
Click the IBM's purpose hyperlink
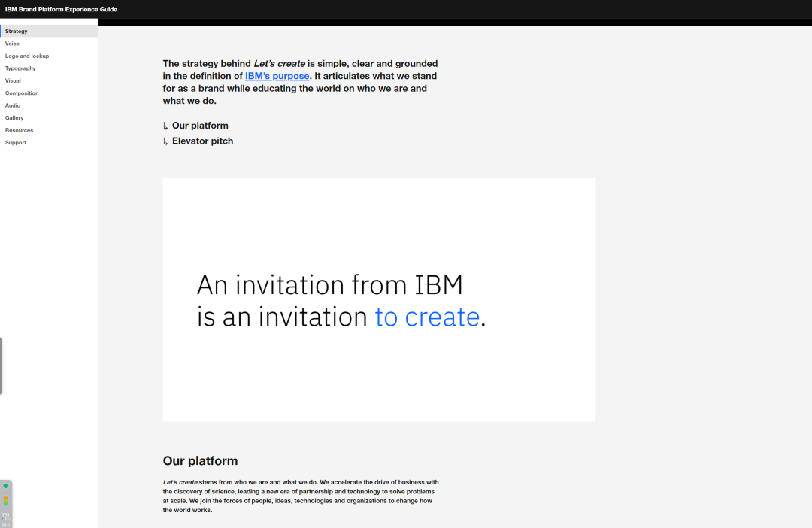click(277, 76)
